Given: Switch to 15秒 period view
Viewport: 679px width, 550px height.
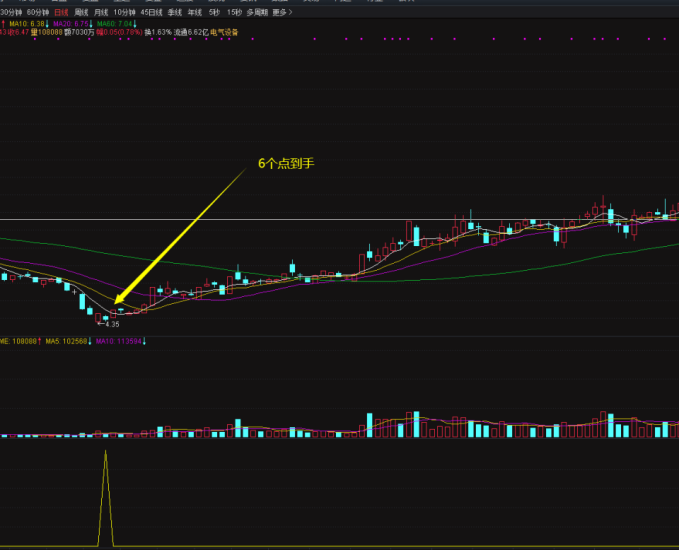Looking at the screenshot, I should (234, 12).
